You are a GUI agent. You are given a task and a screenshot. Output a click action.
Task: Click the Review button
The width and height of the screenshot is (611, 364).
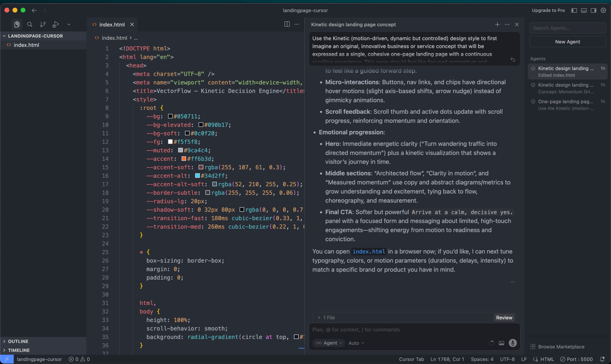coord(504,317)
